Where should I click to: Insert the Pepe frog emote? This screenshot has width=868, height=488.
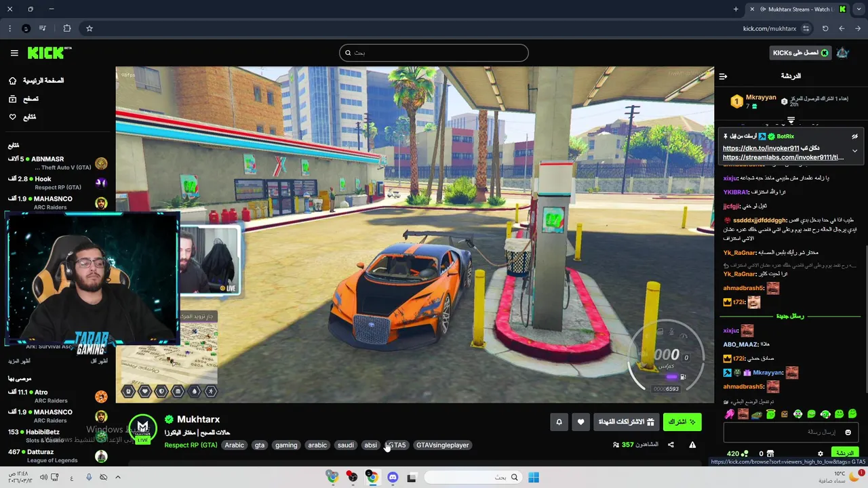(757, 414)
